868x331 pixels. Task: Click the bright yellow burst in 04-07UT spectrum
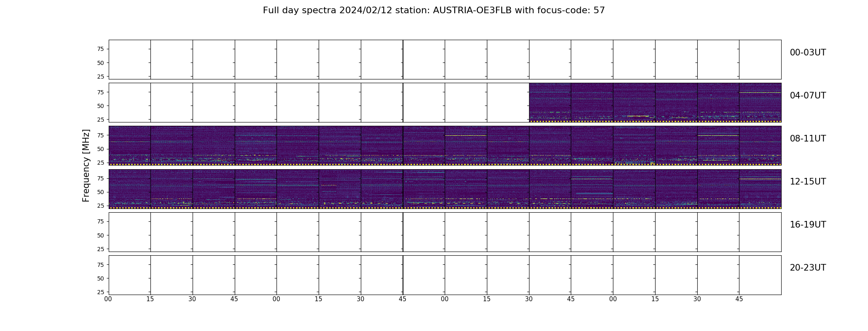point(638,116)
